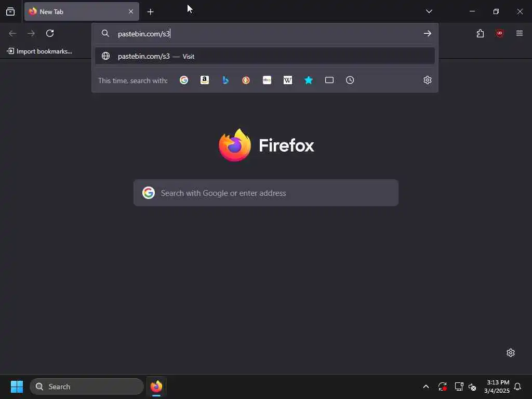Show hidden system tray icons
The image size is (532, 399).
(426, 387)
